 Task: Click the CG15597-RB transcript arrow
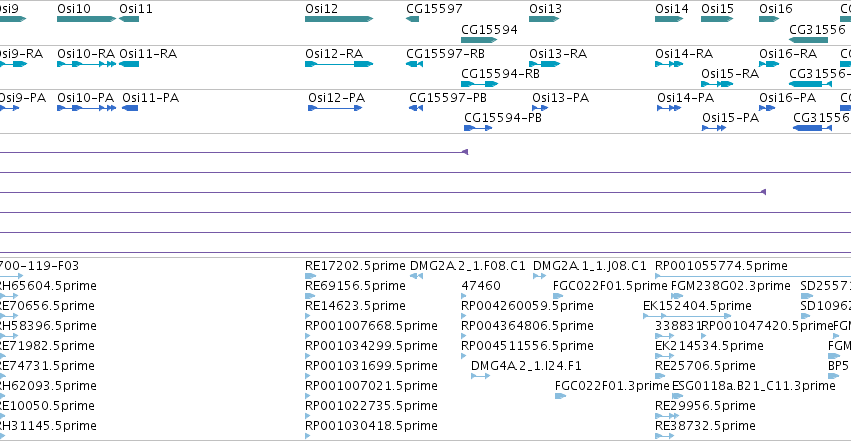[415, 64]
